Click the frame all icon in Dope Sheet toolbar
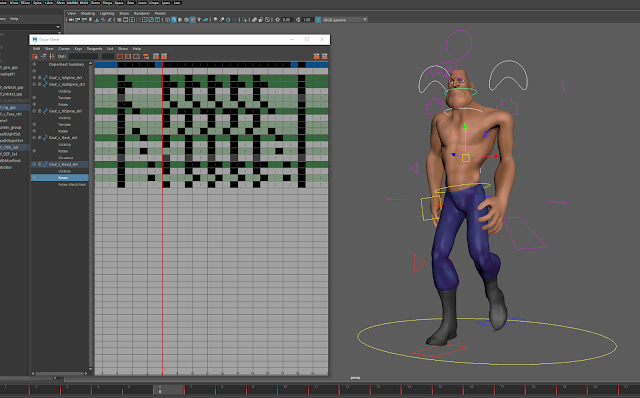Screen dimensions: 640x398 (120, 56)
